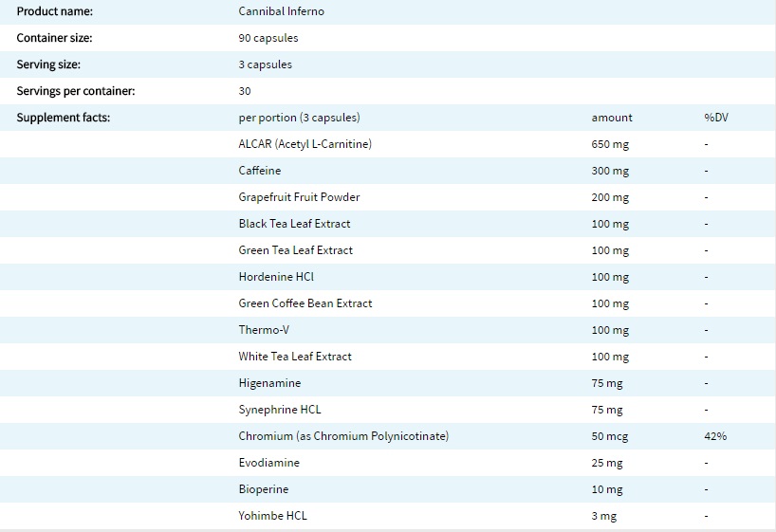The image size is (776, 532).
Task: Click 'Green Coffee Bean Extract' ingredient
Action: click(305, 303)
